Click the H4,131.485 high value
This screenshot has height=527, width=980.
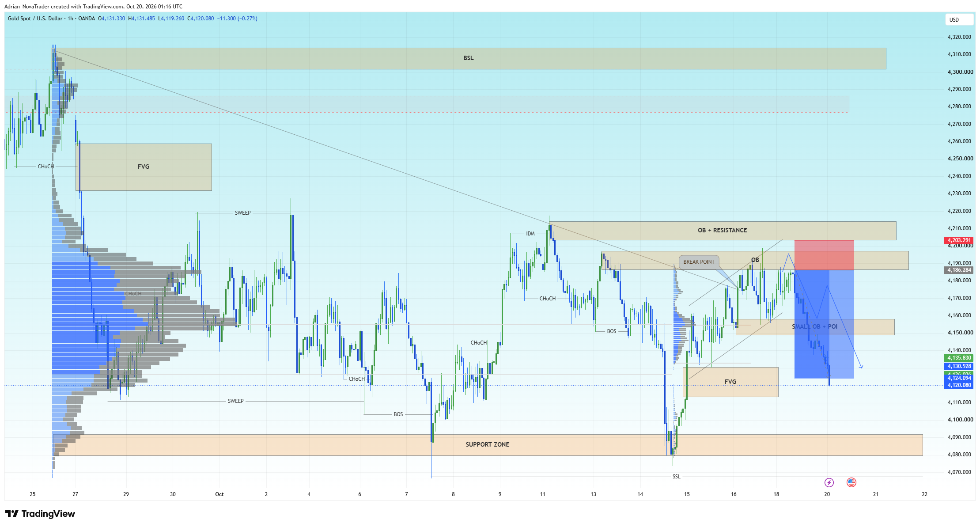[141, 19]
